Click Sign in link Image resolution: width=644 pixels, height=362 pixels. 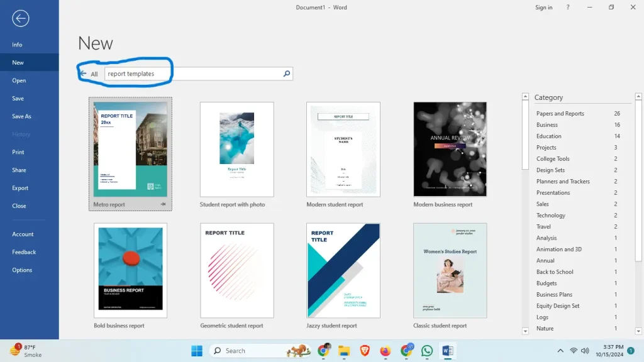[x=543, y=8]
